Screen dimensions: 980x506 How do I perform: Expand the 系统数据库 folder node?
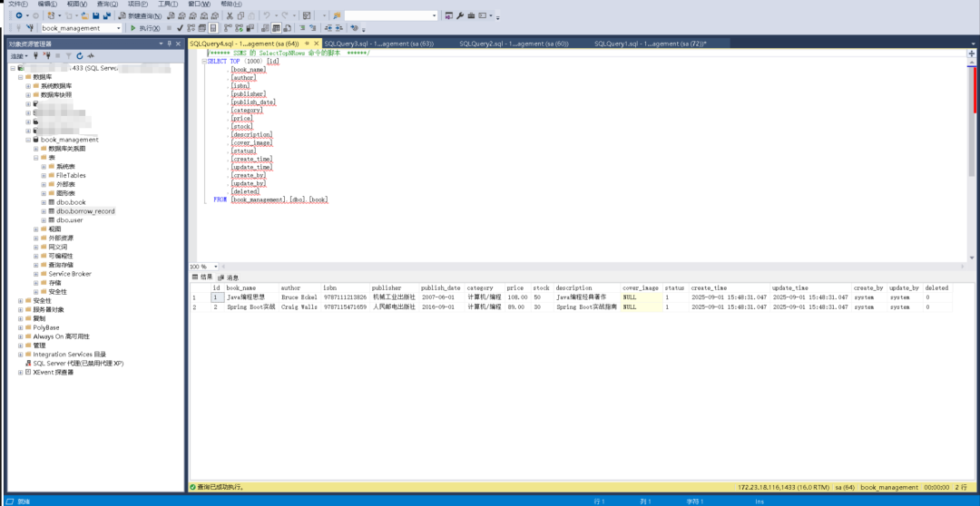pyautogui.click(x=28, y=85)
